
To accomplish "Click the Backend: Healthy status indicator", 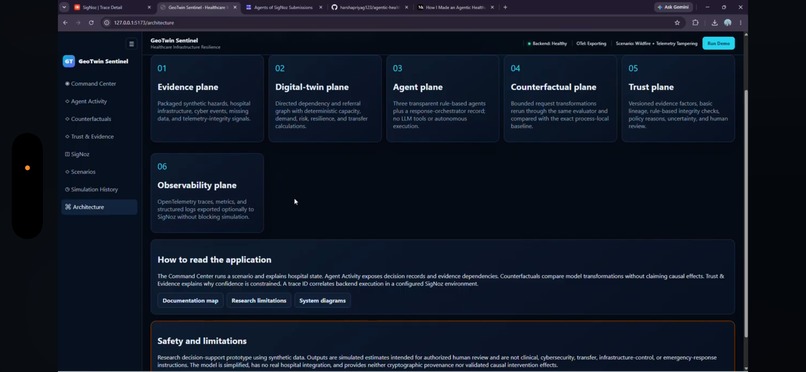I will click(x=547, y=44).
